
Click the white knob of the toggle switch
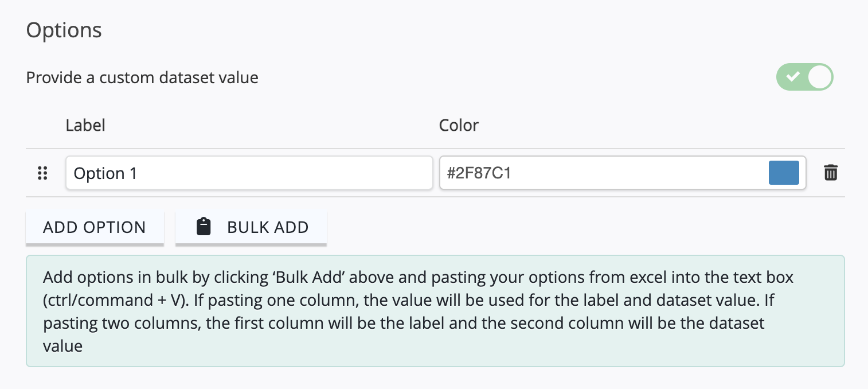click(x=820, y=77)
